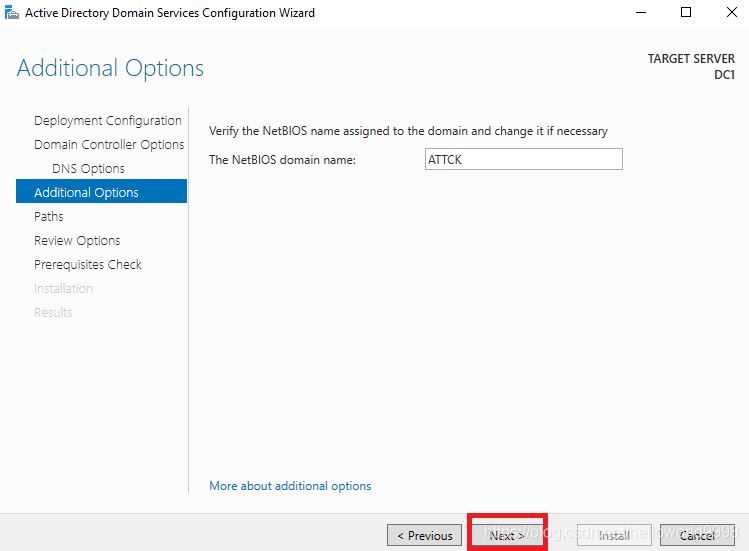
Task: Close the Configuration Wizard window
Action: click(732, 12)
